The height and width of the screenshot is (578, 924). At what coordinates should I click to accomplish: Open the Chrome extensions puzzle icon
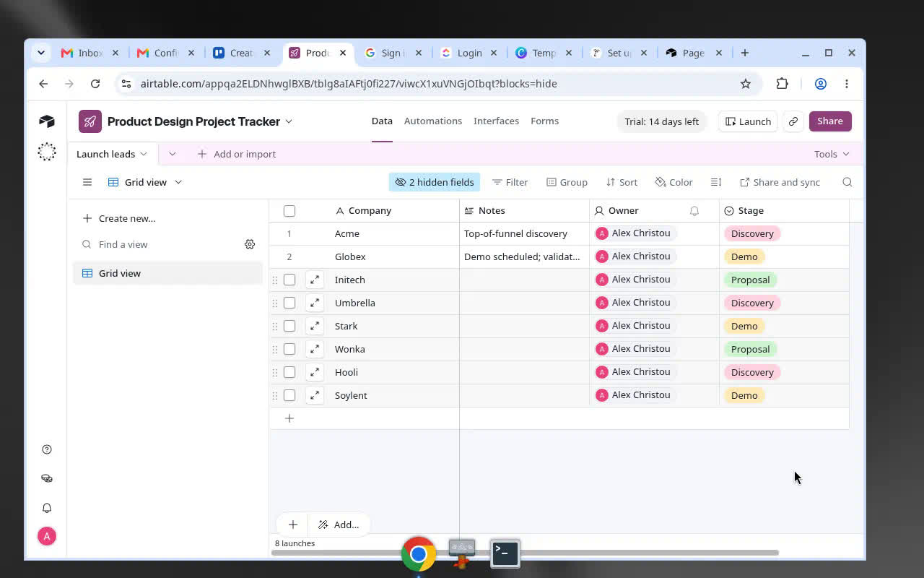click(783, 84)
